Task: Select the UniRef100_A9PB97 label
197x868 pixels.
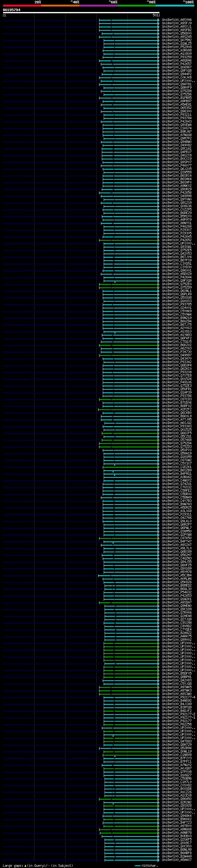Action: pyautogui.click(x=176, y=101)
